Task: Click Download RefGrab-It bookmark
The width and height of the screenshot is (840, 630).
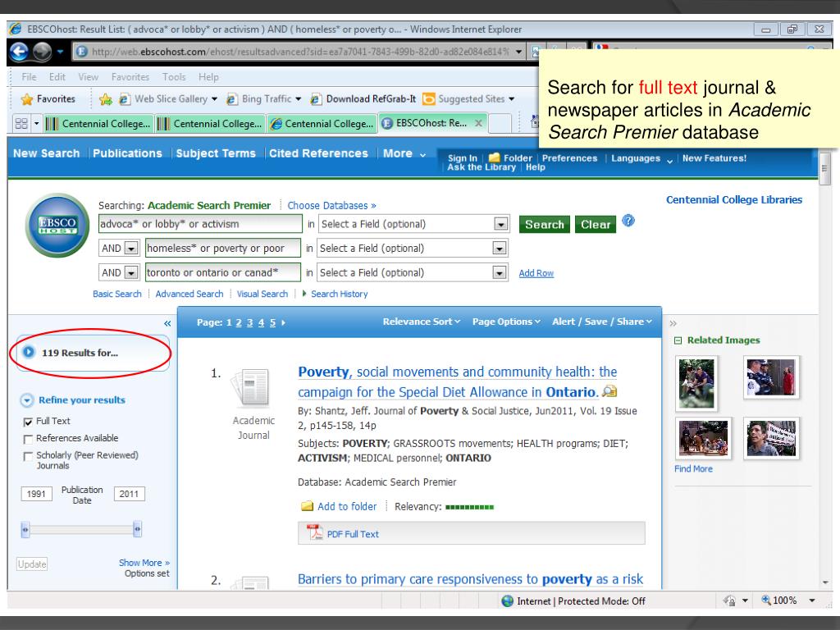Action: click(x=363, y=99)
